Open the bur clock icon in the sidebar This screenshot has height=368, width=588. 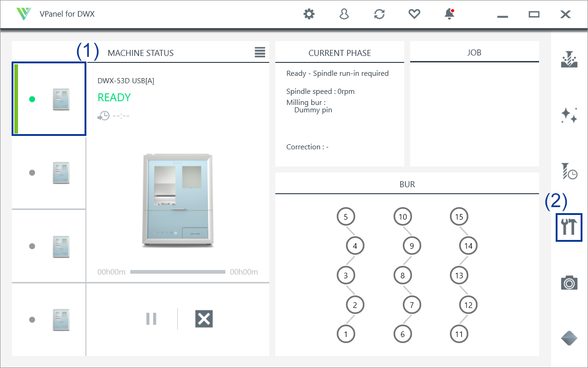tap(569, 171)
